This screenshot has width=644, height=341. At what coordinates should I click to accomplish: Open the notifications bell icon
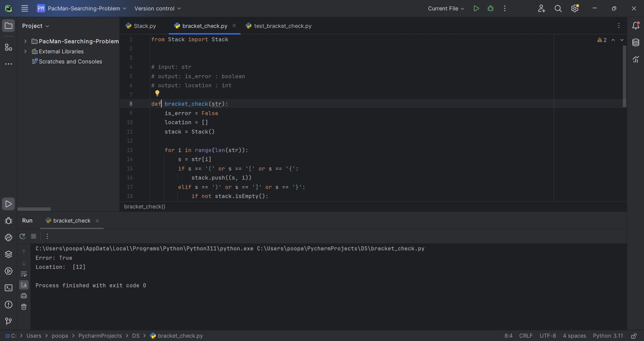tap(636, 26)
